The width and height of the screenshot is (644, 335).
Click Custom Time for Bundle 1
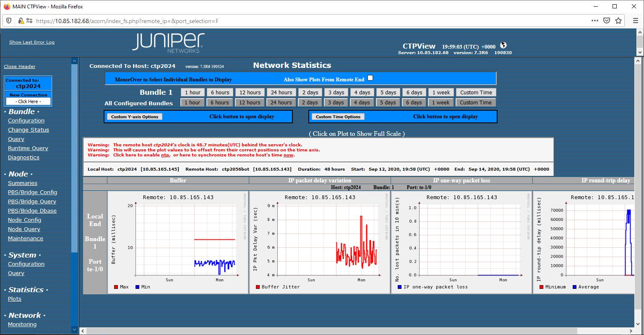click(476, 93)
